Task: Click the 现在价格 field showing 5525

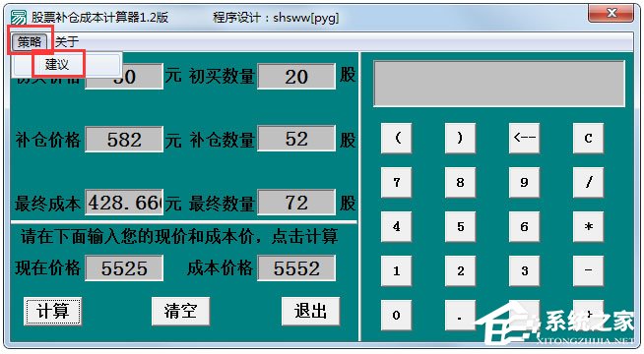Action: (x=124, y=267)
